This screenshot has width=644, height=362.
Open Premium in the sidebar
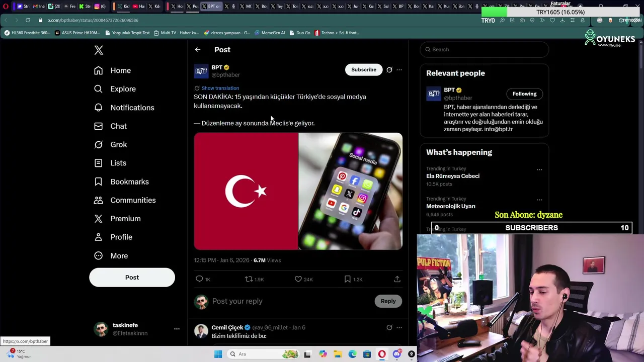117,219
